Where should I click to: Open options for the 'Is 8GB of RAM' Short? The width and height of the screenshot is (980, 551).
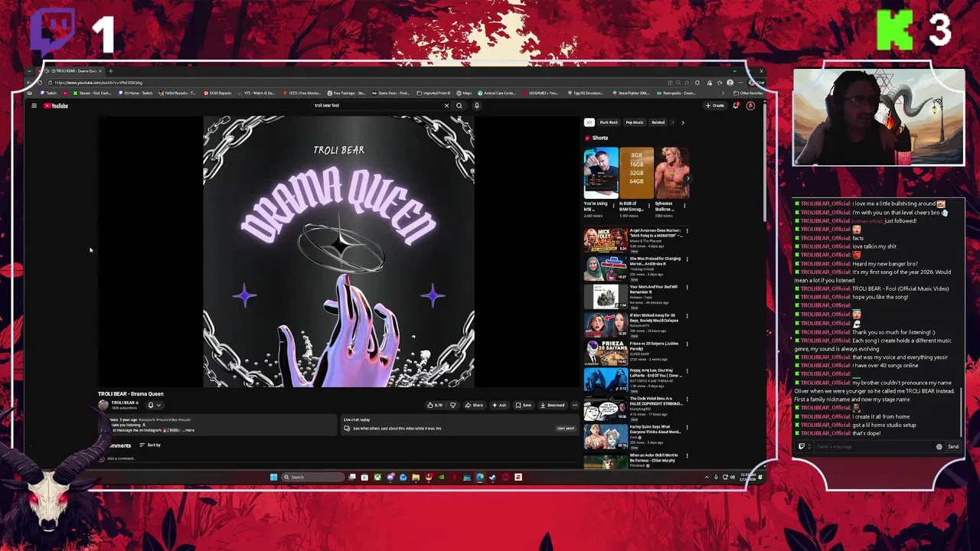point(648,206)
